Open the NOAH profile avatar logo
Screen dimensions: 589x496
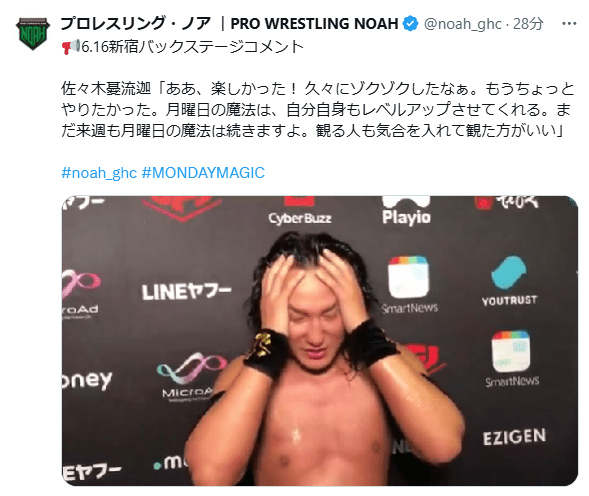click(33, 33)
